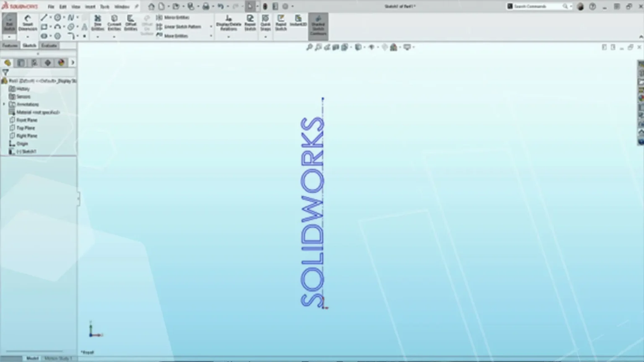Select the Spline sketch tool

71,18
